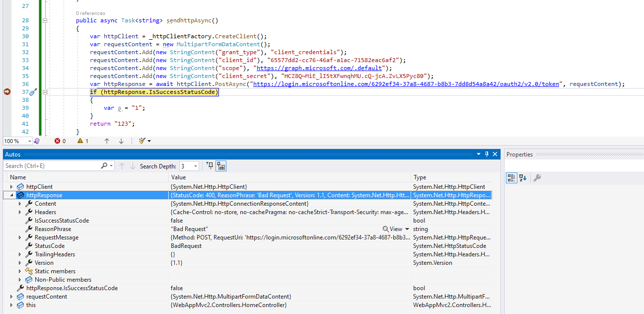Navigate to previous issue with up arrow
The image size is (644, 314).
pos(107,141)
